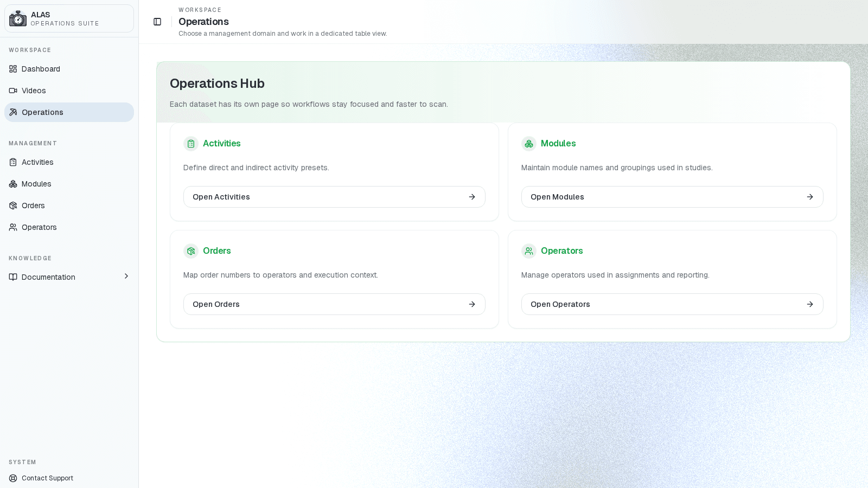Click the Operations page title in header

tap(203, 22)
